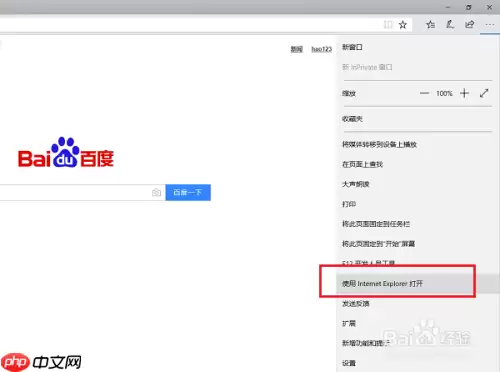Click the Baidu logo
This screenshot has height=372, width=500.
click(x=66, y=153)
